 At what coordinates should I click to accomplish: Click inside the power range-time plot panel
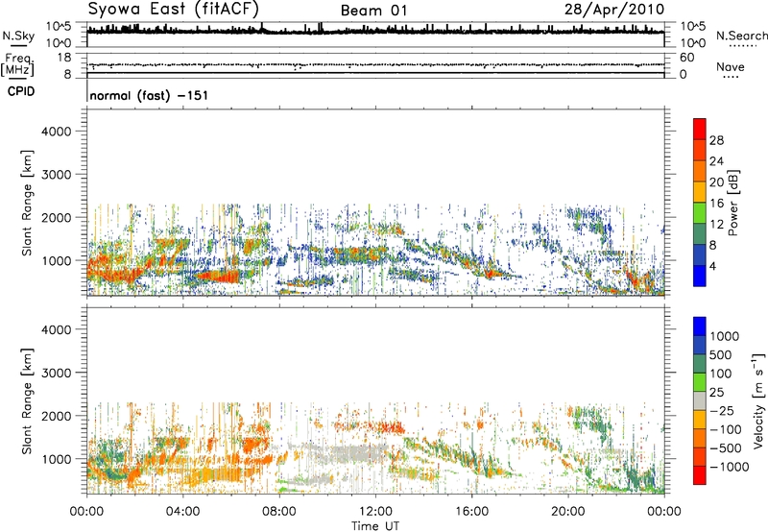[375, 203]
